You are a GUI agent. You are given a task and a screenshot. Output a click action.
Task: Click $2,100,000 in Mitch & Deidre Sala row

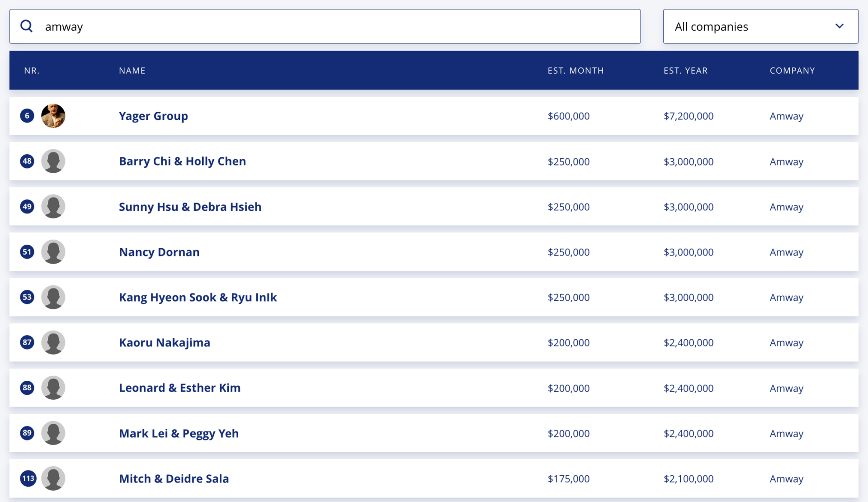tap(688, 478)
